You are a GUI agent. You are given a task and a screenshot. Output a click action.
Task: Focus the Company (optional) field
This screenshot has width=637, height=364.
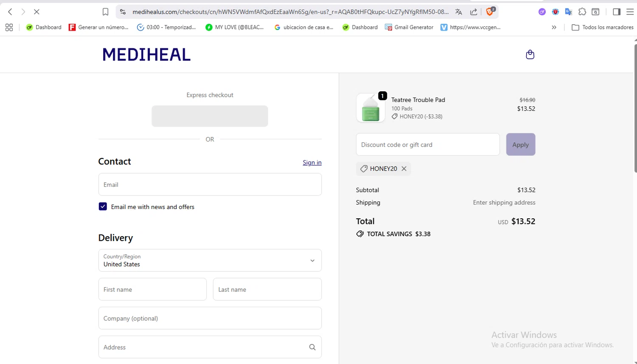click(210, 318)
